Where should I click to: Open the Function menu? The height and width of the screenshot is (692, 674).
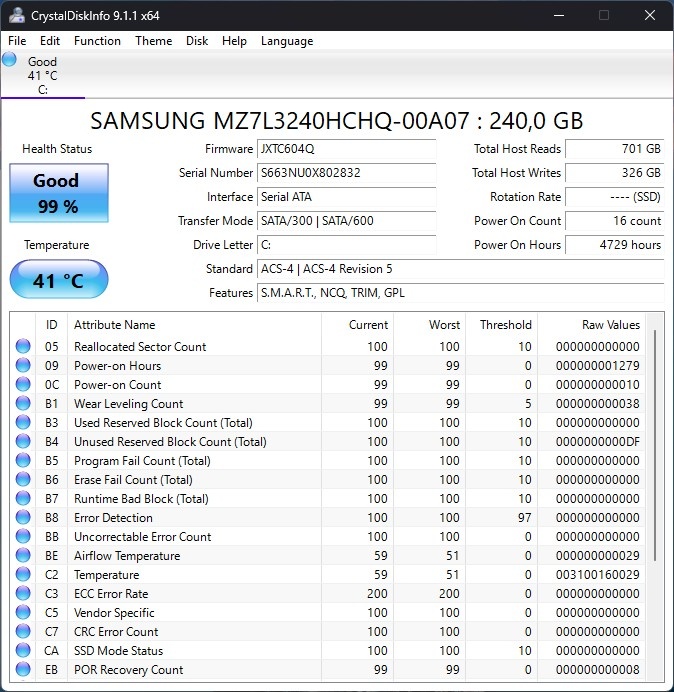tap(97, 41)
